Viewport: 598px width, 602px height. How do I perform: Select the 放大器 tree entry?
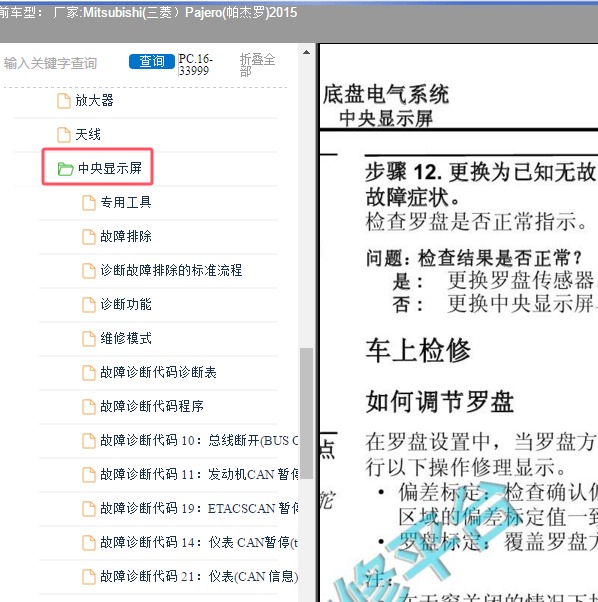click(94, 101)
